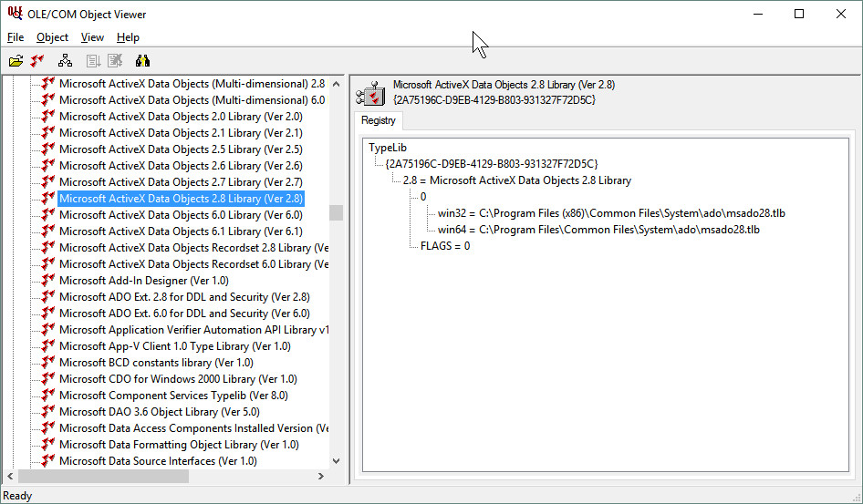Click the binoculars toolbar icon
Viewport: 863px width, 504px height.
142,61
